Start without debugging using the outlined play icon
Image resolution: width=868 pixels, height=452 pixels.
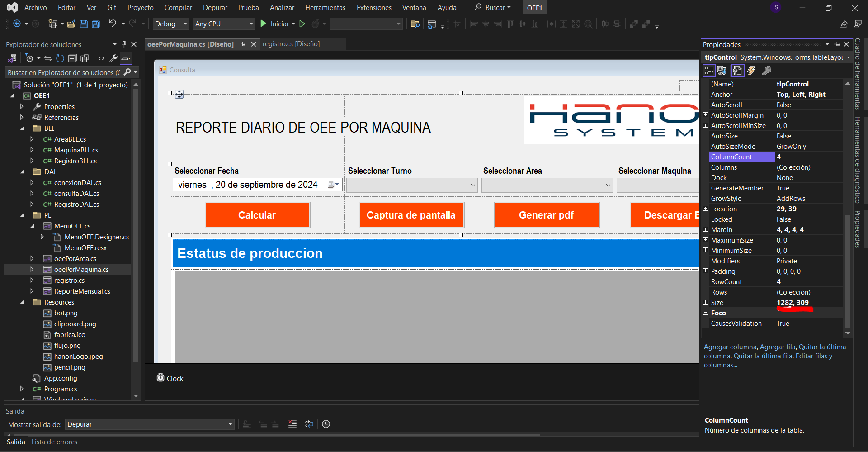302,24
